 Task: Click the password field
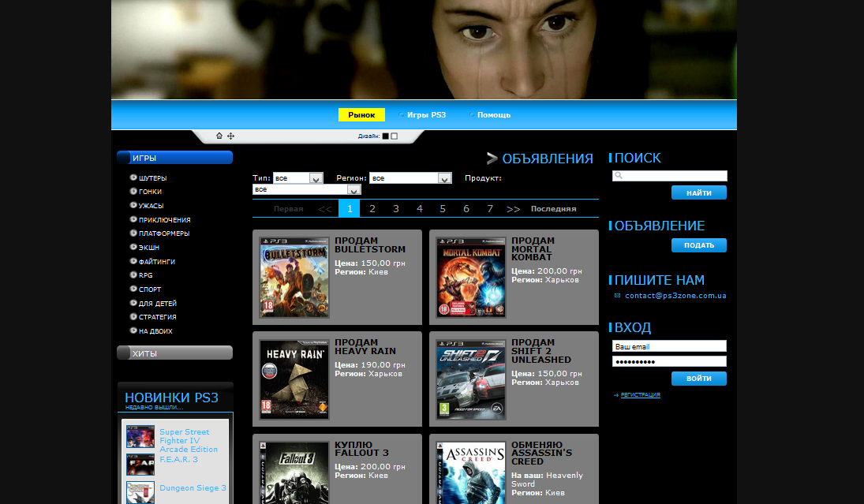pyautogui.click(x=669, y=361)
